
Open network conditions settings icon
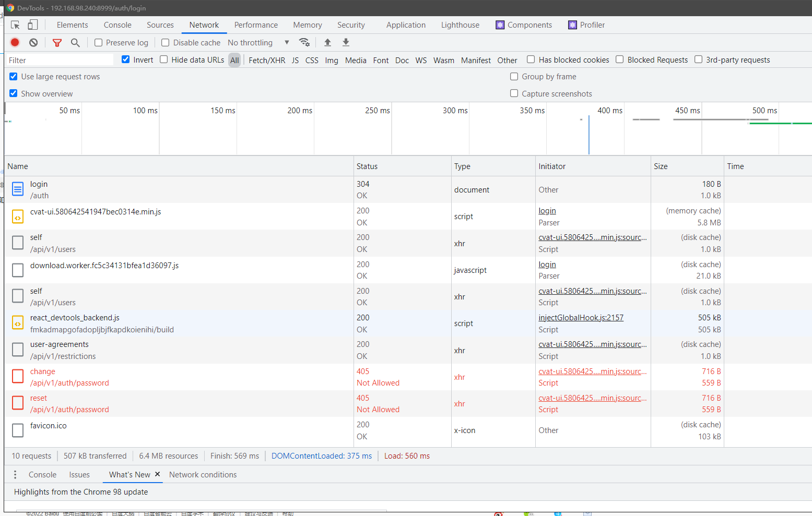(304, 42)
